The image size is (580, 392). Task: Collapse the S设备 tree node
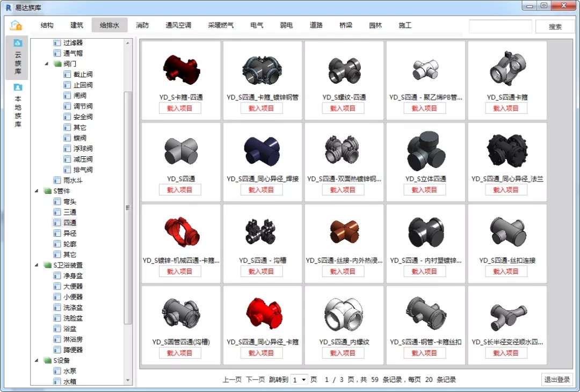[37, 360]
